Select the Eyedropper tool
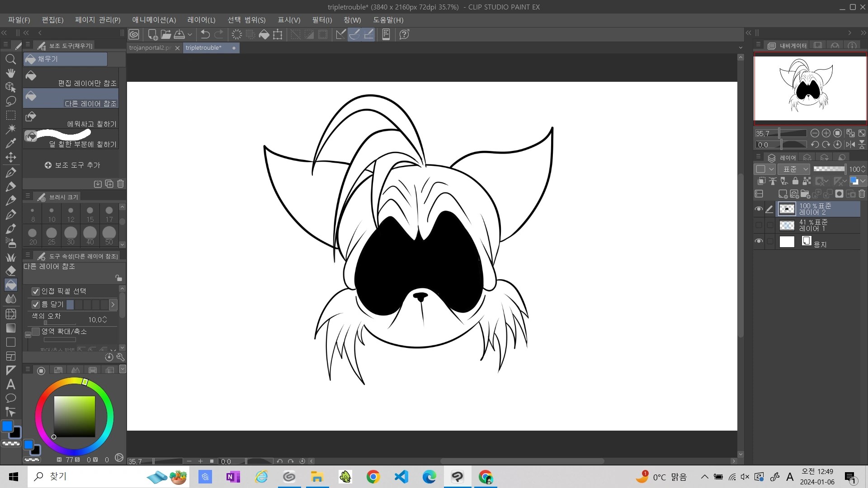 [x=11, y=143]
